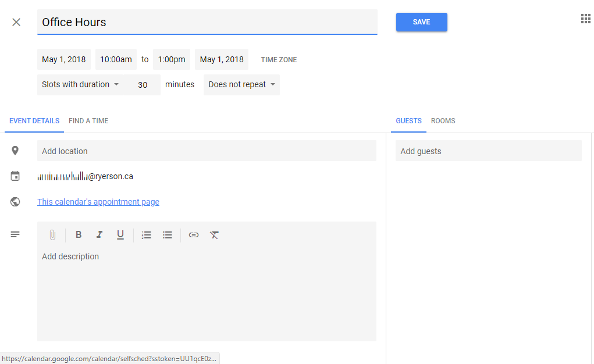Viewport: 594px width, 364px height.
Task: Select the @ryerson.ca calendar email
Action: pos(86,176)
